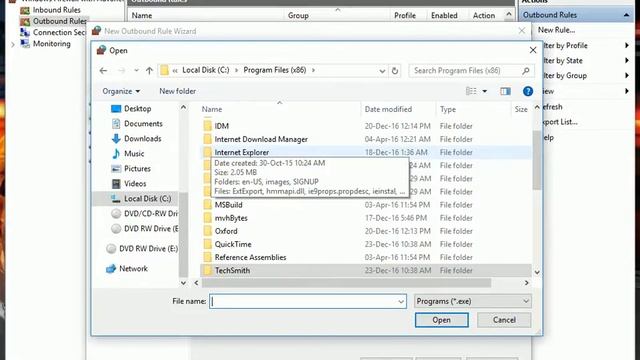
Task: Click the file list horizontal scrollbar
Action: [x=346, y=282]
